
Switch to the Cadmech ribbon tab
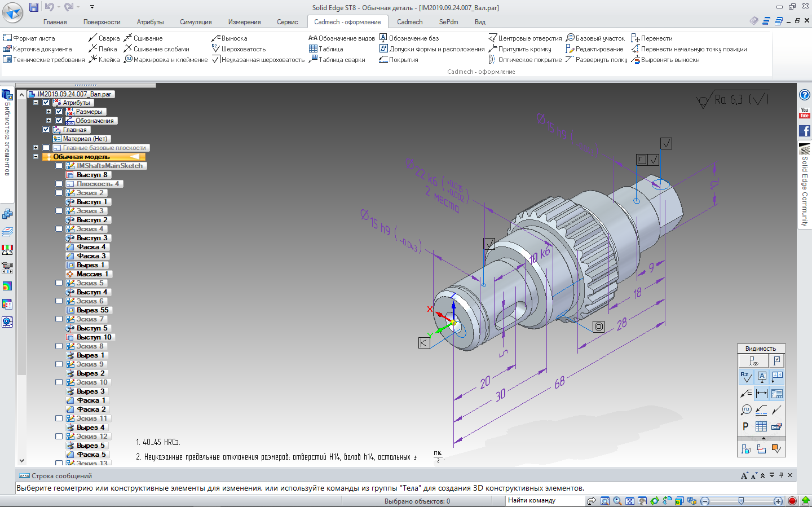tap(409, 22)
